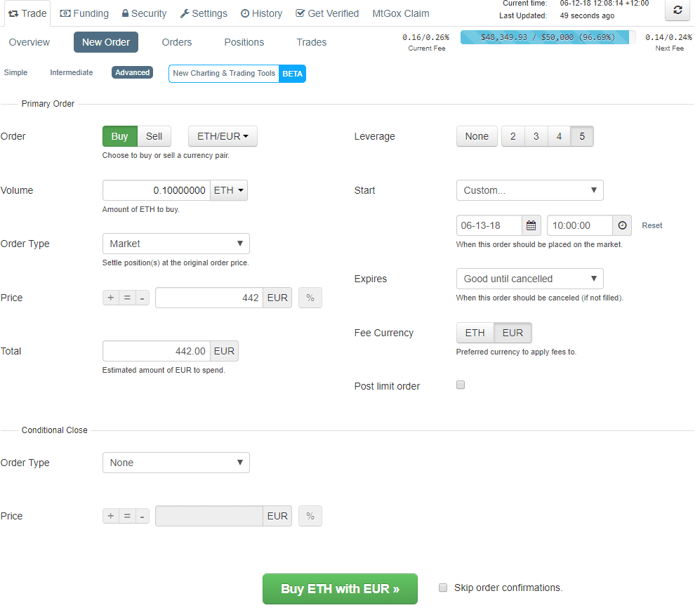The height and width of the screenshot is (610, 700).
Task: Click the Reset link next to start time
Action: [652, 225]
